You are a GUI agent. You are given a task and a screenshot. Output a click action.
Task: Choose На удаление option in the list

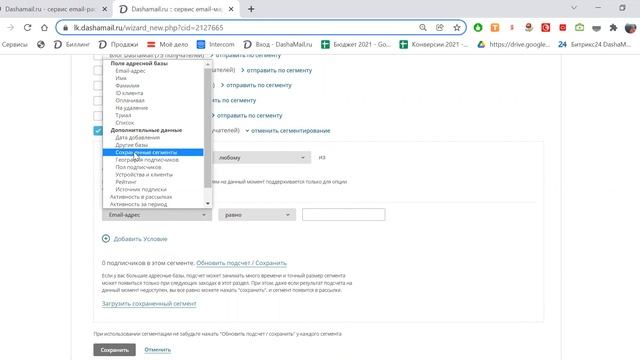(131, 108)
